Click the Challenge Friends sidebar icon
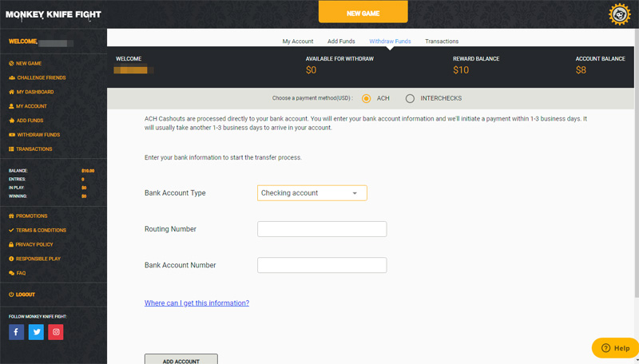This screenshot has height=364, width=639. tap(12, 77)
